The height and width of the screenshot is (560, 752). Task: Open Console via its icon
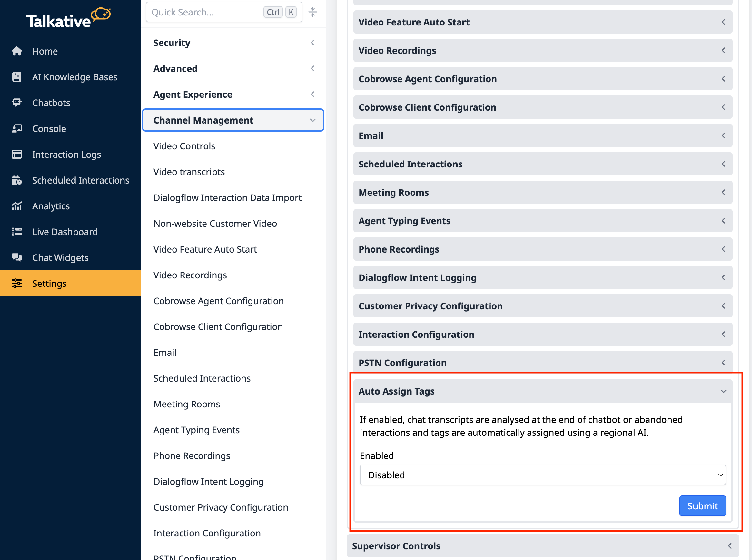click(16, 128)
